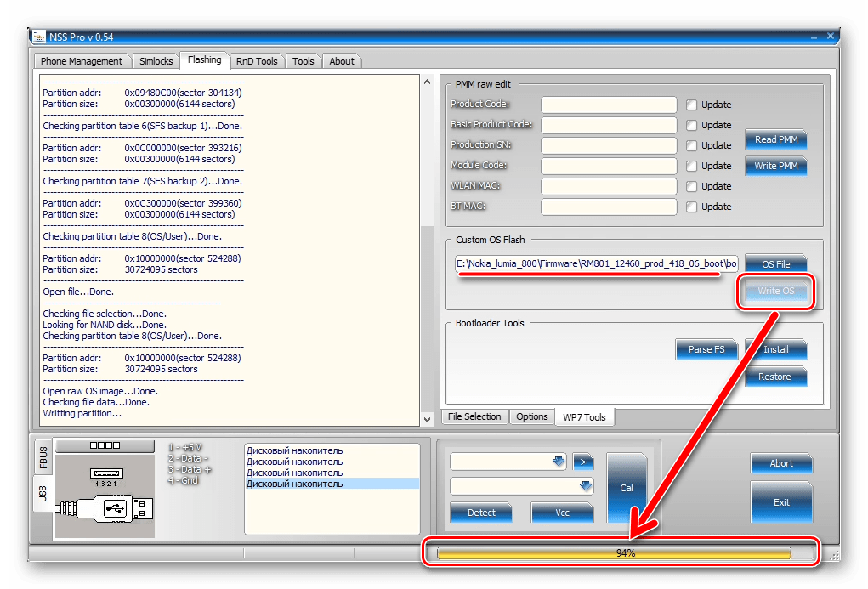This screenshot has height=589, width=868.
Task: Click the Detect button
Action: tap(481, 513)
